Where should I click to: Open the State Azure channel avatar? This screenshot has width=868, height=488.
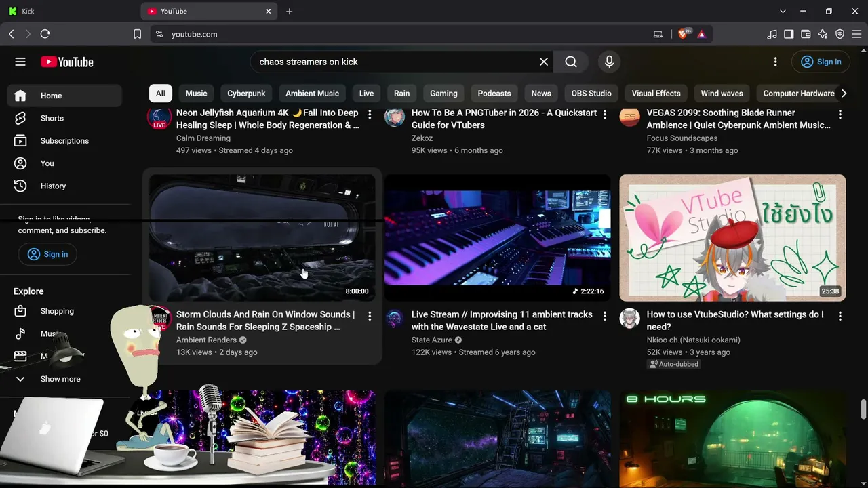coord(395,319)
